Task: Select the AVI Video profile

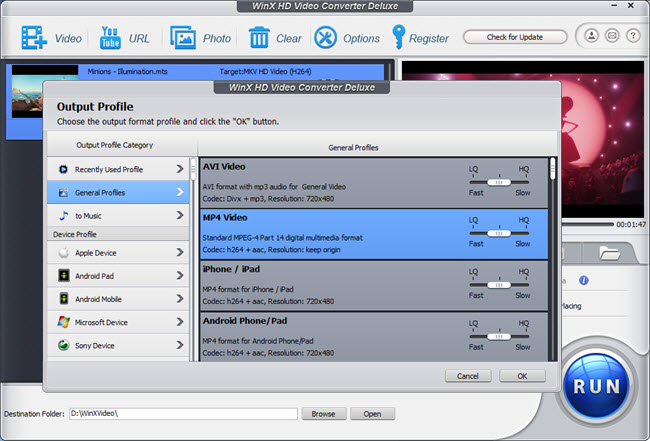Action: 374,182
